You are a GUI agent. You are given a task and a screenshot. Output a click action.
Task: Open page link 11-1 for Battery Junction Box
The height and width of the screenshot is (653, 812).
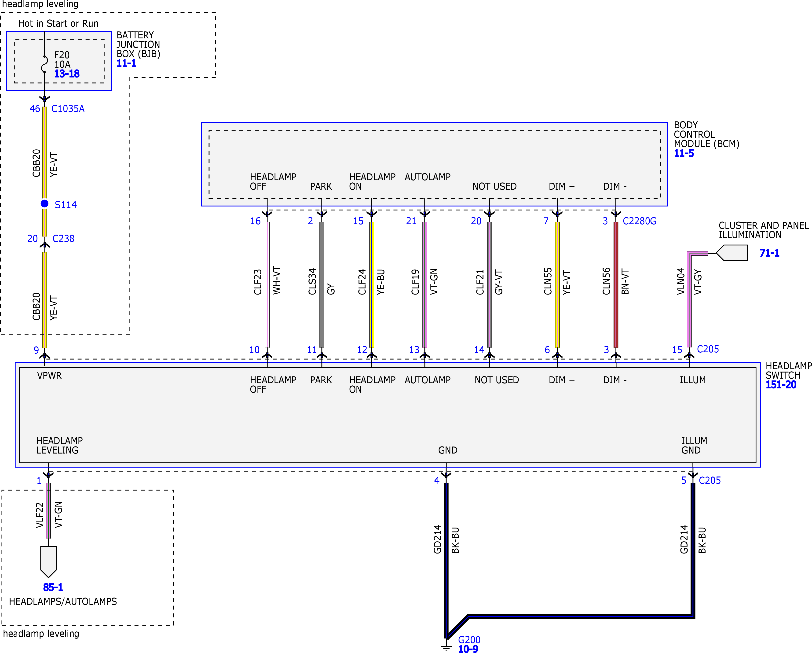coord(127,63)
